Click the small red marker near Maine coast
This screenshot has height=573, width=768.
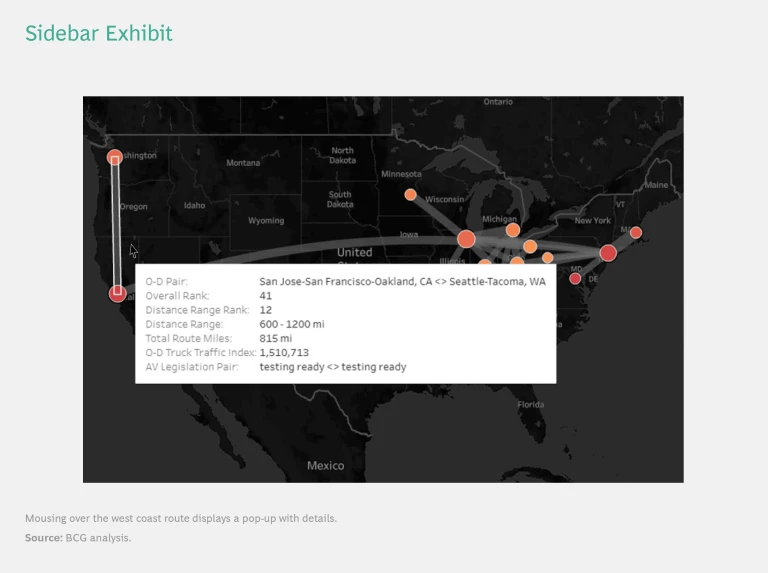point(636,233)
